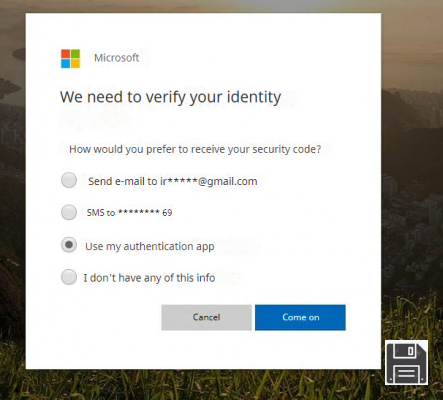Click the Microsoft brand name text
Viewport: 443px width, 400px height.
click(117, 58)
